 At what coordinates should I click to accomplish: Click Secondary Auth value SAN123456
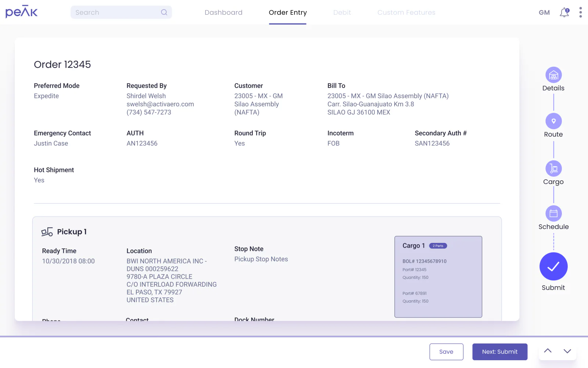[432, 144]
